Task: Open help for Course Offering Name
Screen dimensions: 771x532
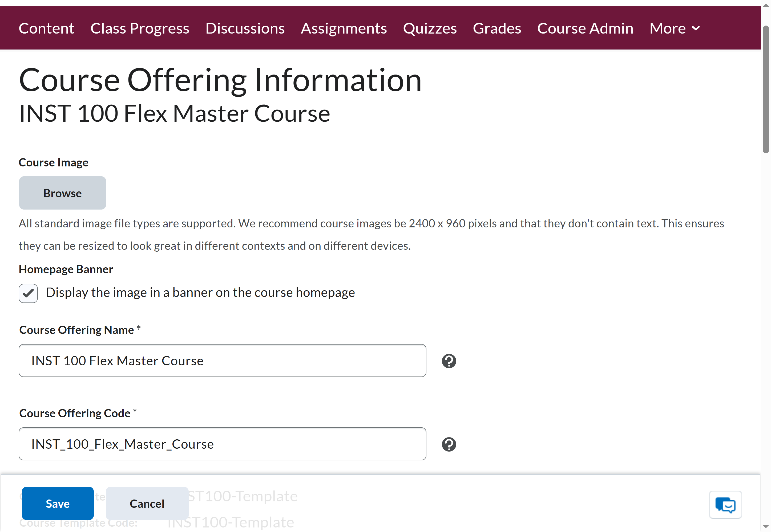Action: (449, 361)
